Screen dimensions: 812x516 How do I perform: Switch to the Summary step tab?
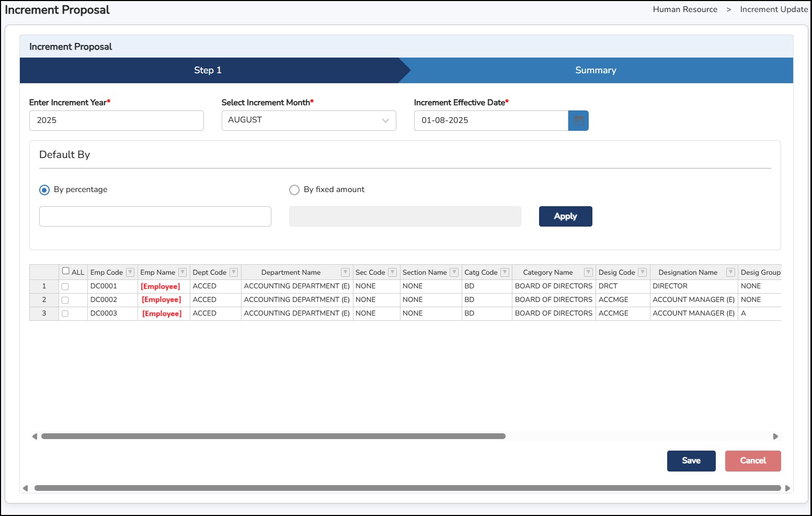pyautogui.click(x=596, y=70)
